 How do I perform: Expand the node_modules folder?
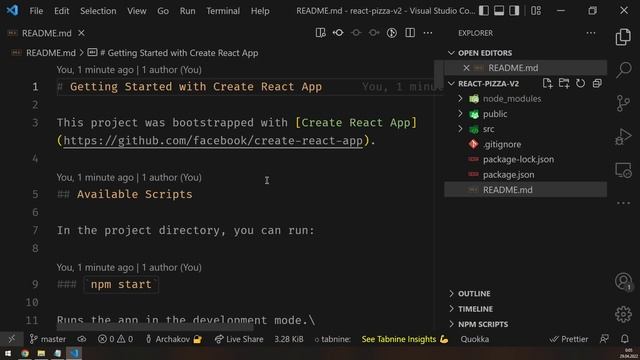pyautogui.click(x=460, y=99)
